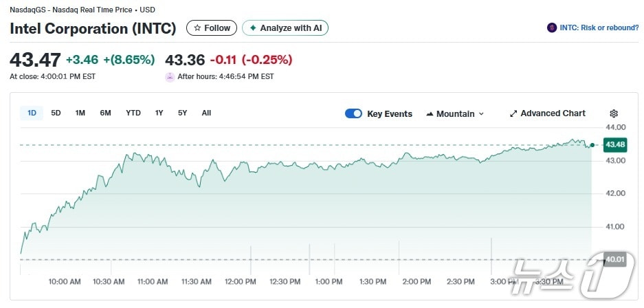Viewport: 644px width, 308px height.
Task: Open chart settings gear icon
Action: point(614,113)
